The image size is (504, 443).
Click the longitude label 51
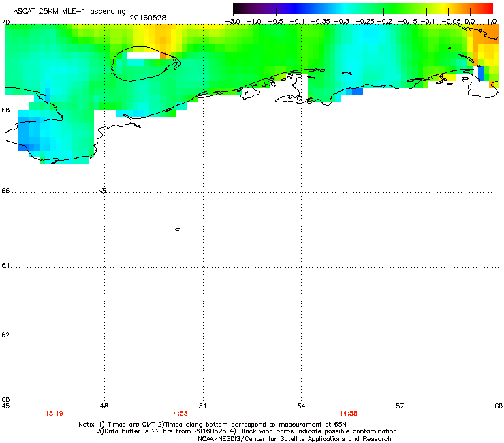pyautogui.click(x=202, y=406)
